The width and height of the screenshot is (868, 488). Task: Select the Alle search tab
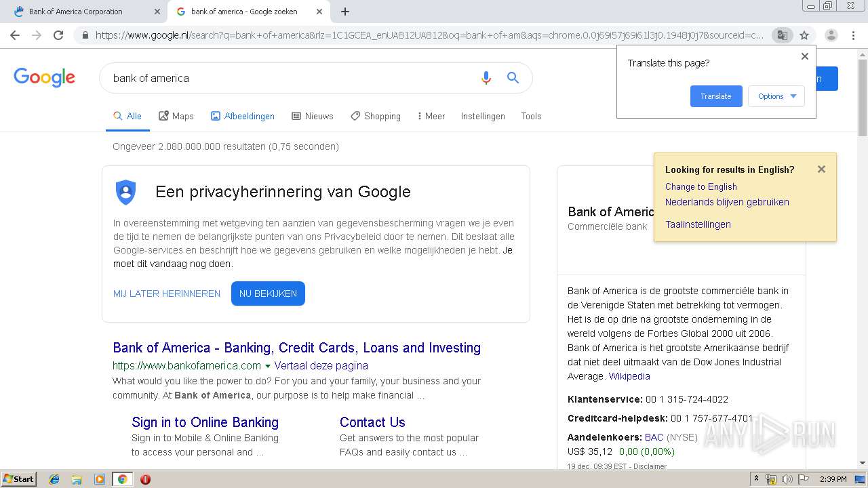127,116
